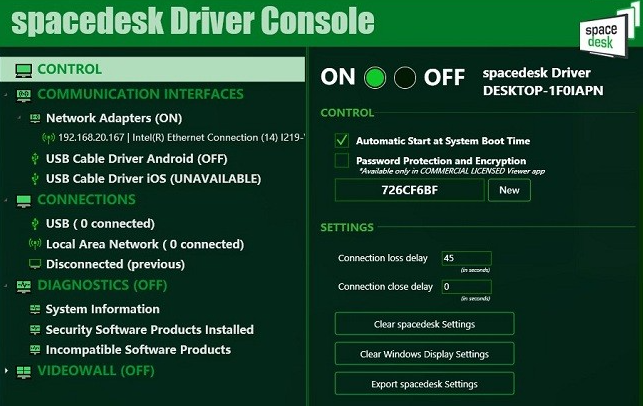The width and height of the screenshot is (643, 406).
Task: Click the Communication Interfaces icon
Action: pos(24,95)
